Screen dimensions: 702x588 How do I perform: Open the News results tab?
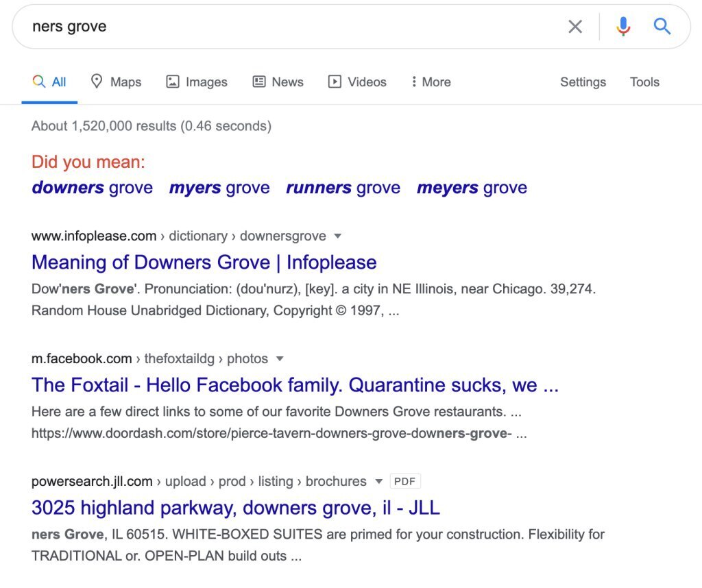coord(278,82)
